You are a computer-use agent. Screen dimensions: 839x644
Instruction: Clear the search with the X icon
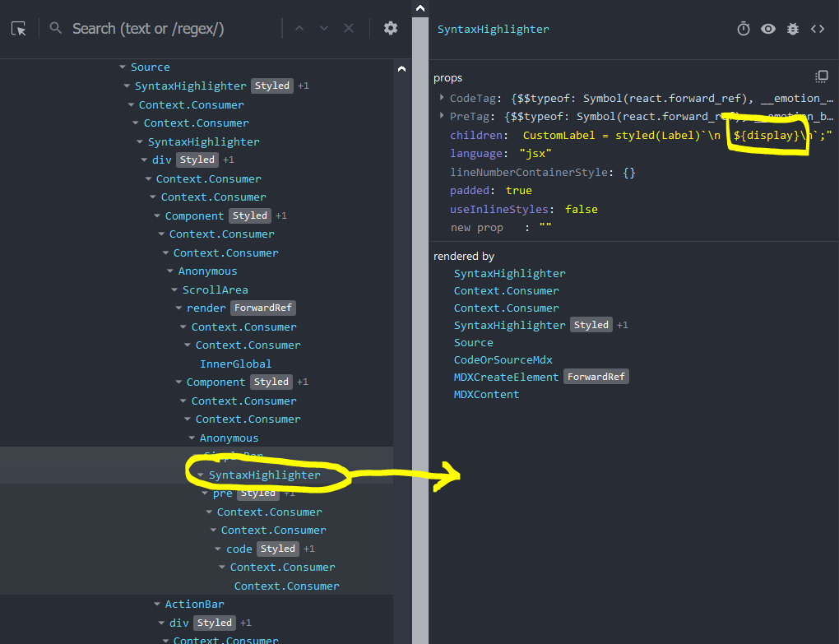click(348, 27)
